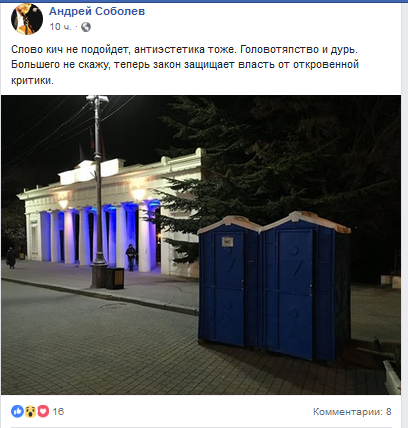Click the blue Like reaction icon
This screenshot has width=408, height=428.
click(x=17, y=411)
